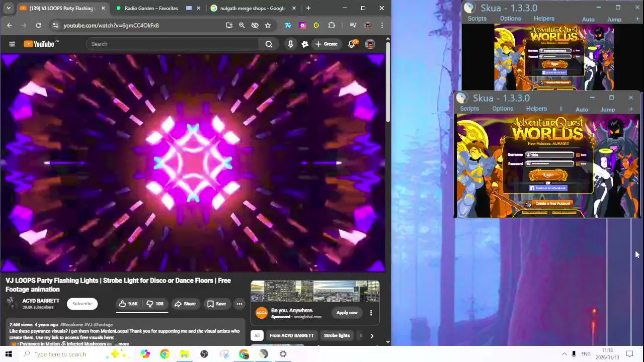The image size is (644, 362).
Task: Open the sponsored ad city thumbnail
Action: pos(315,292)
